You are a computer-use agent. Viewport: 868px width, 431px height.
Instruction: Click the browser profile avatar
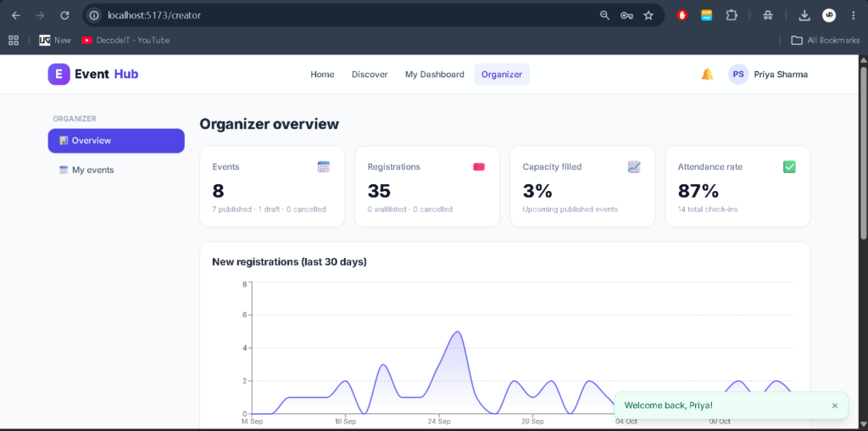(x=829, y=15)
